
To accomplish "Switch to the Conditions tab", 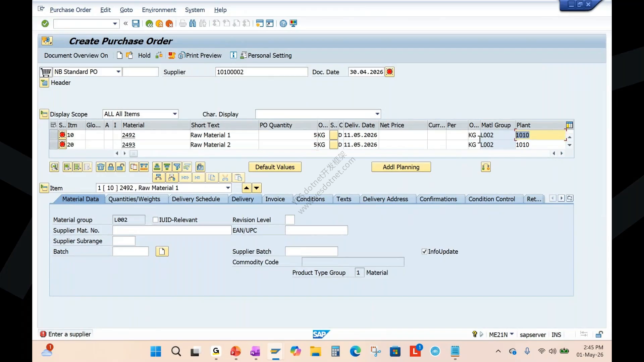I will pyautogui.click(x=311, y=199).
